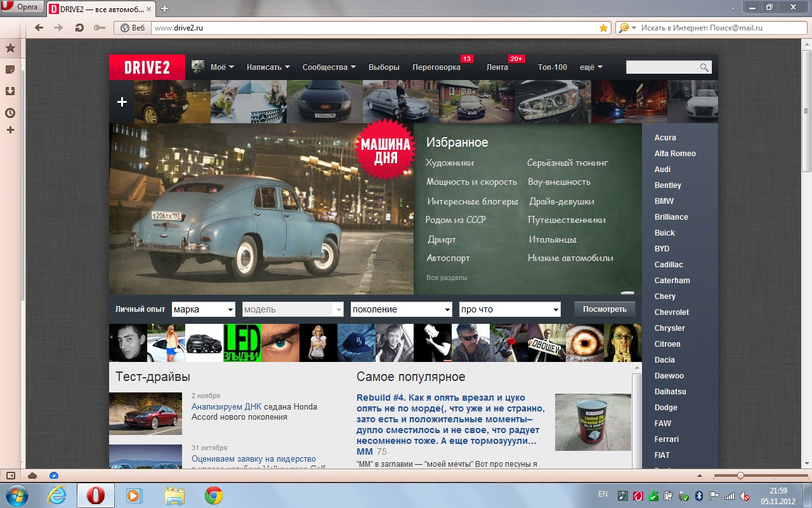This screenshot has width=812, height=508.
Task: Click the Opera forward arrow
Action: click(59, 28)
